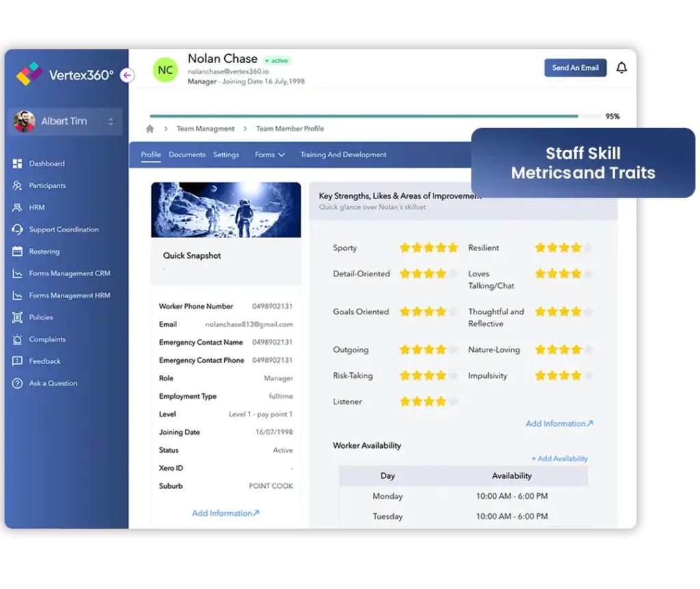Click the notification bell icon

pyautogui.click(x=621, y=68)
